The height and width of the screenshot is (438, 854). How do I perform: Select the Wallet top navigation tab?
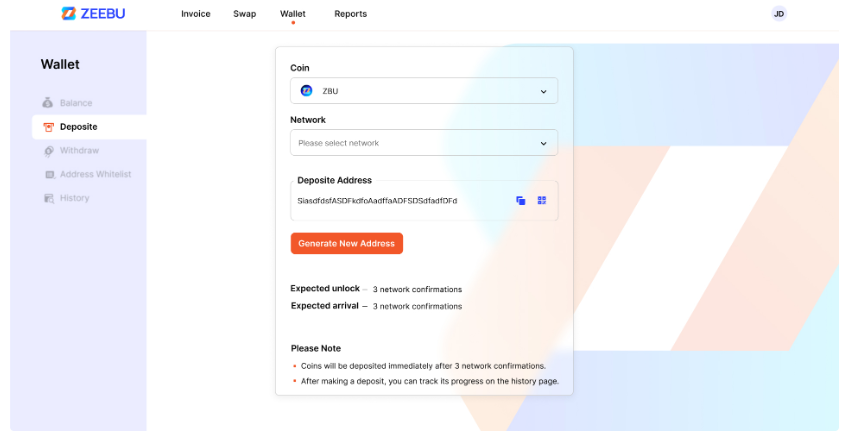pos(293,14)
